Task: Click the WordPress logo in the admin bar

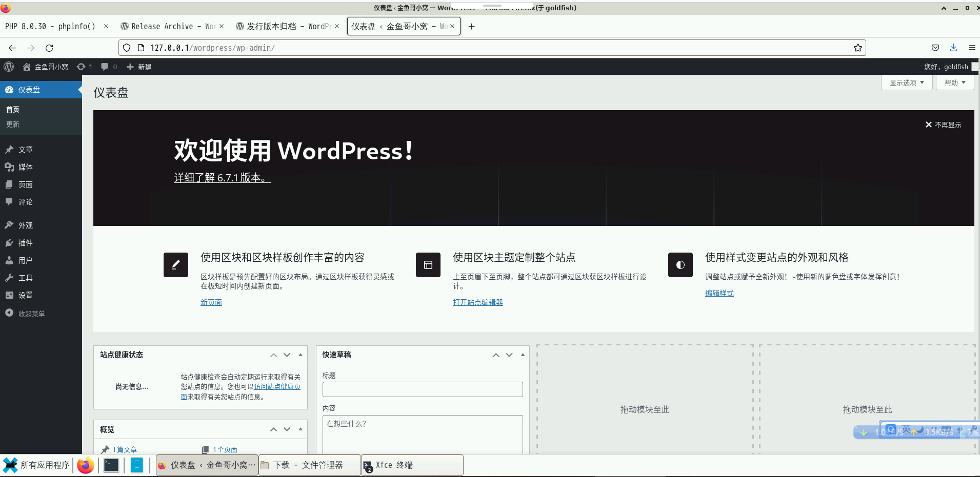Action: [8, 67]
